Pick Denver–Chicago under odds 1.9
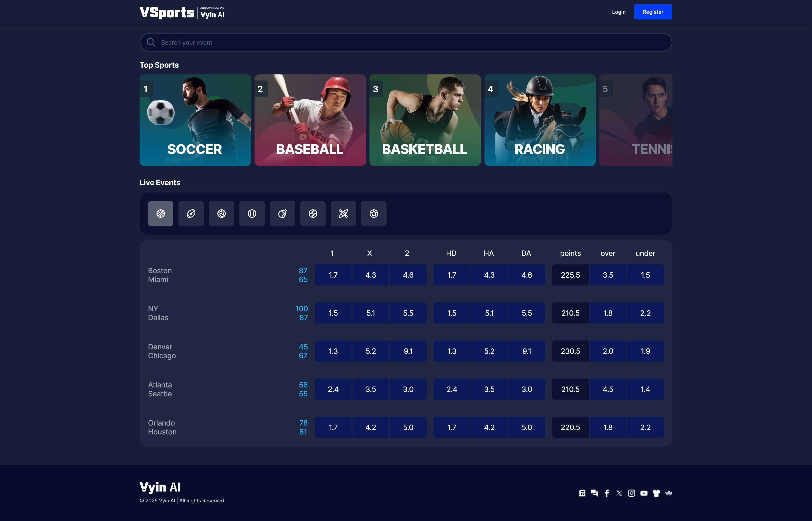The image size is (812, 521). [646, 351]
